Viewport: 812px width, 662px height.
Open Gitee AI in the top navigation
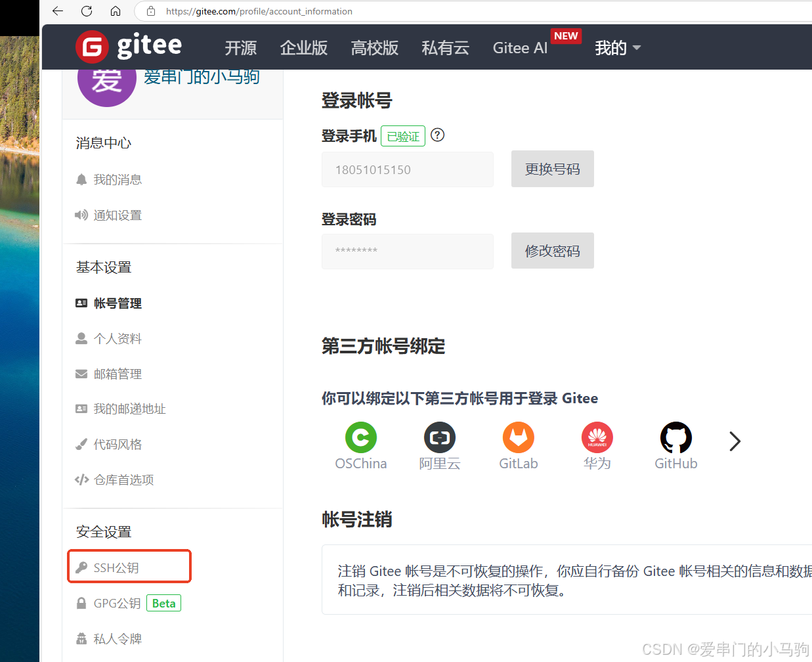coord(520,48)
